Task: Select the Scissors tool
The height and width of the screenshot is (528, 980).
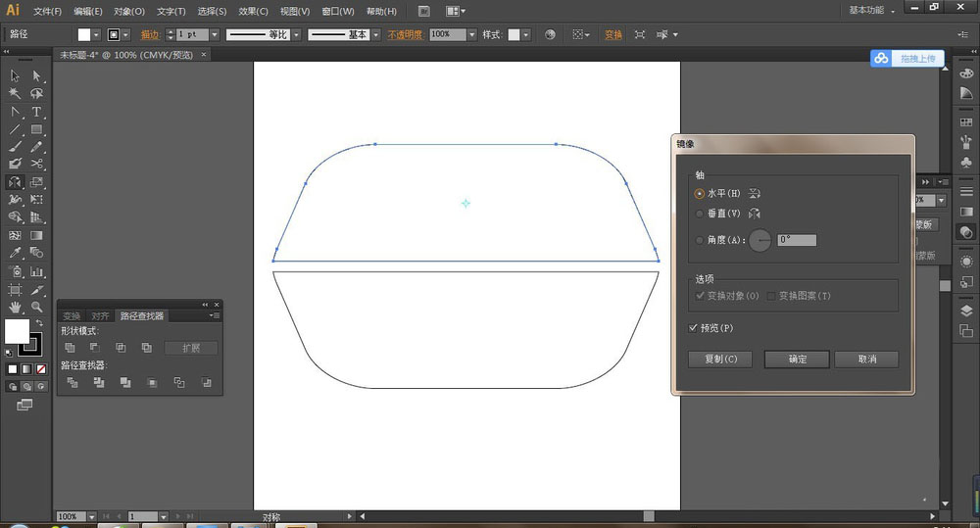Action: 36,164
